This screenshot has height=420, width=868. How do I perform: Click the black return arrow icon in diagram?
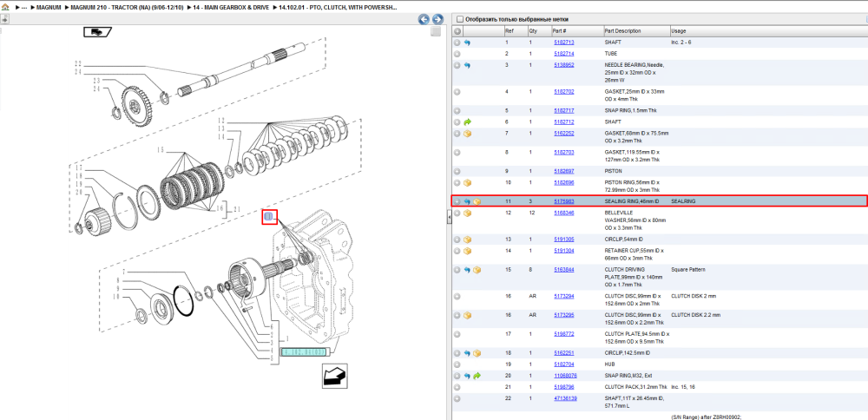[x=334, y=377]
